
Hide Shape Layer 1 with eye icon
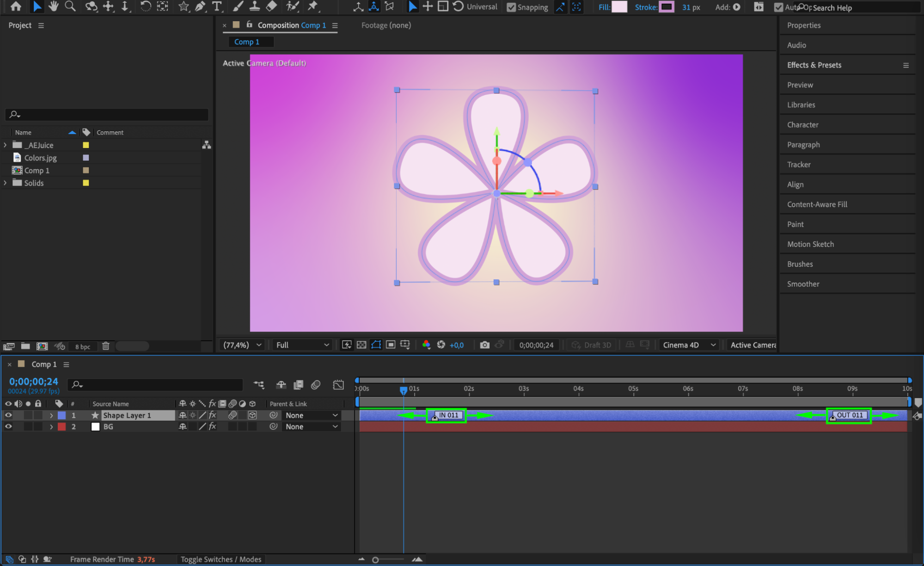pos(8,415)
